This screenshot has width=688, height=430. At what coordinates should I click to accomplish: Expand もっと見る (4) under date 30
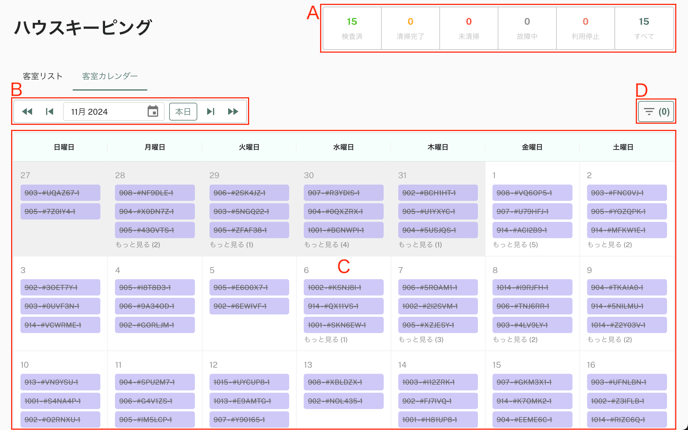click(x=327, y=245)
